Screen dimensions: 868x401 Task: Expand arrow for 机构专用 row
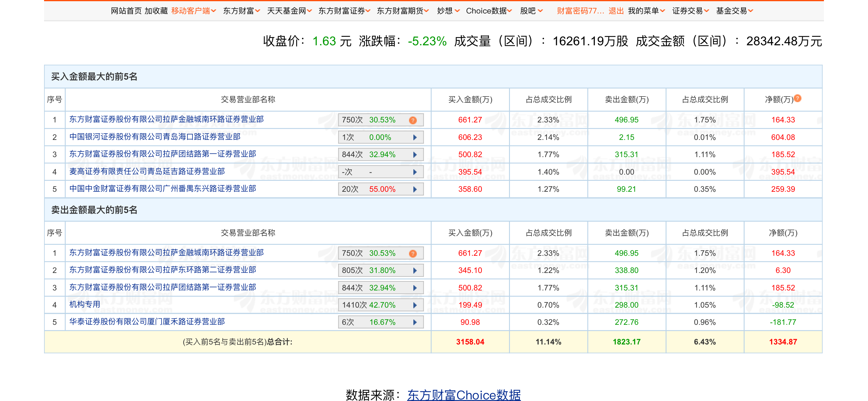(x=415, y=305)
